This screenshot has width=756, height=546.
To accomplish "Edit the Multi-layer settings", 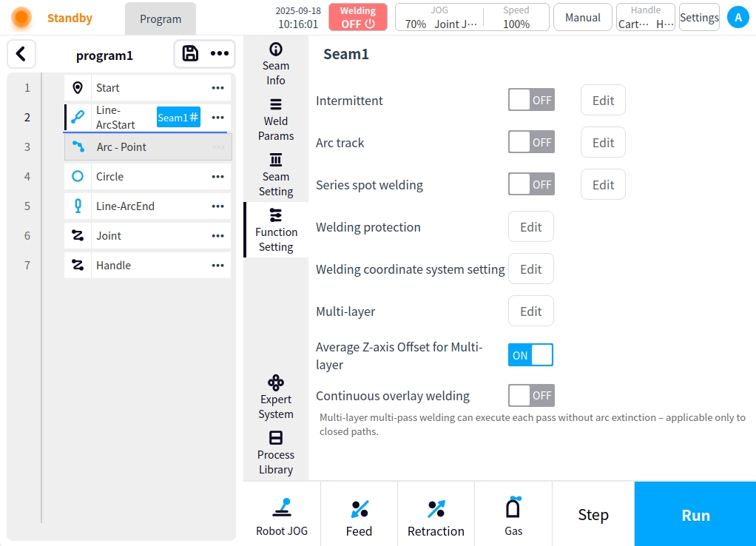I will pos(530,311).
